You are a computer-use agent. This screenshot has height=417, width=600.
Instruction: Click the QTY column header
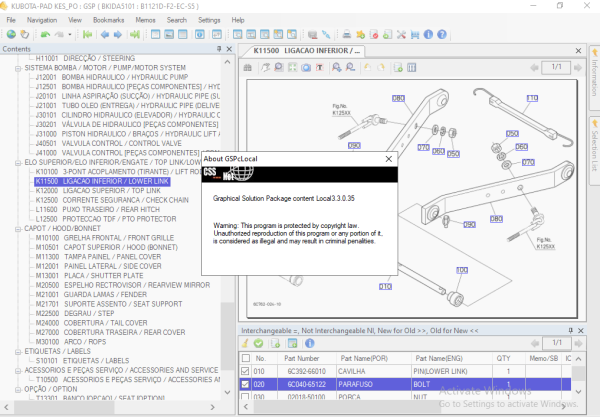[x=504, y=358]
